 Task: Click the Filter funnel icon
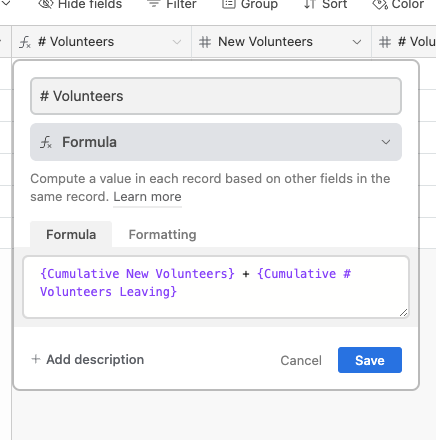click(x=154, y=4)
